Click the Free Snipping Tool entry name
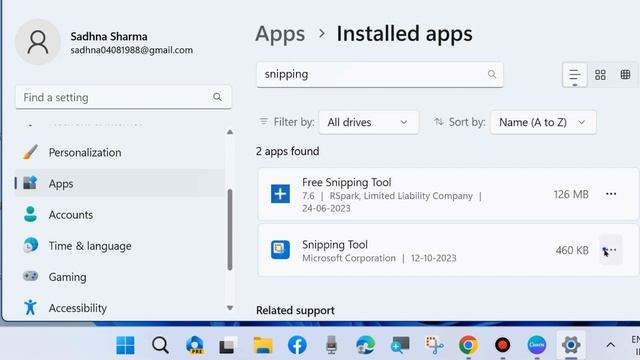 [347, 182]
